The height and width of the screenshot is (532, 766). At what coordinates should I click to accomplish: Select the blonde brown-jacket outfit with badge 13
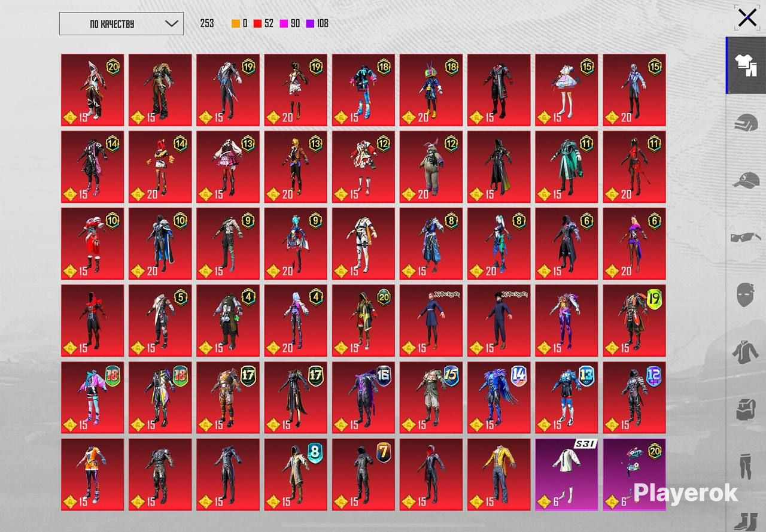(296, 167)
